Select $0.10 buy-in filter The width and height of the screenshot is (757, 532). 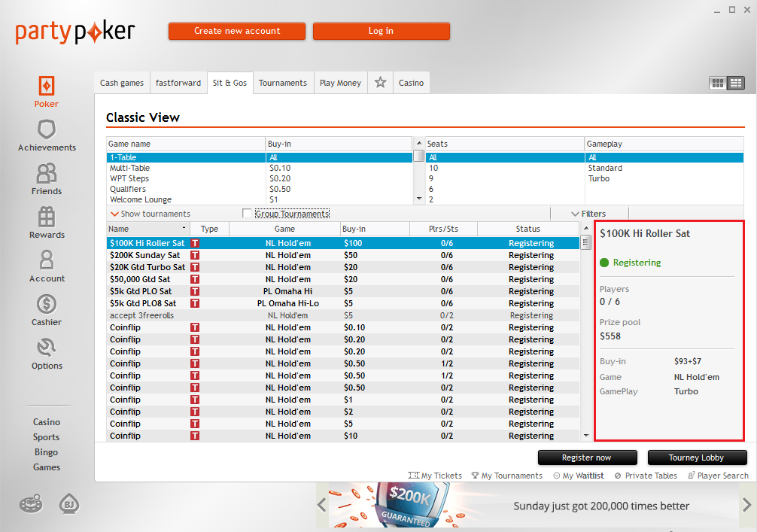pyautogui.click(x=339, y=168)
